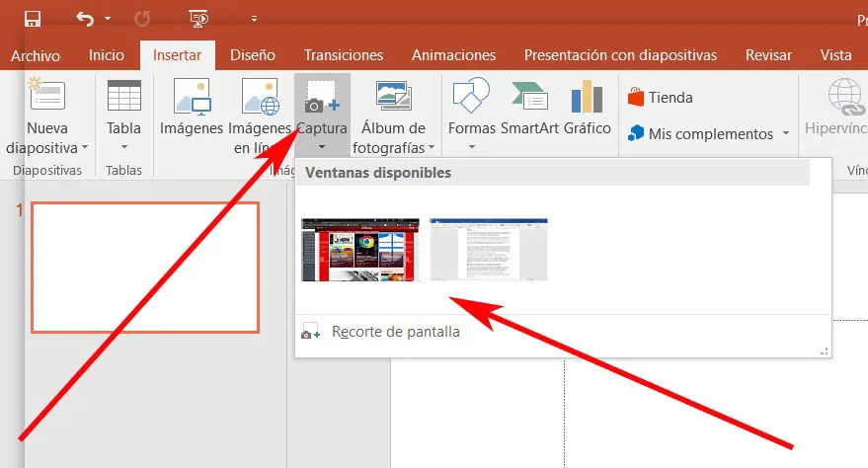
Task: Expand Álbum de fotografías dropdown arrow
Action: 432,148
